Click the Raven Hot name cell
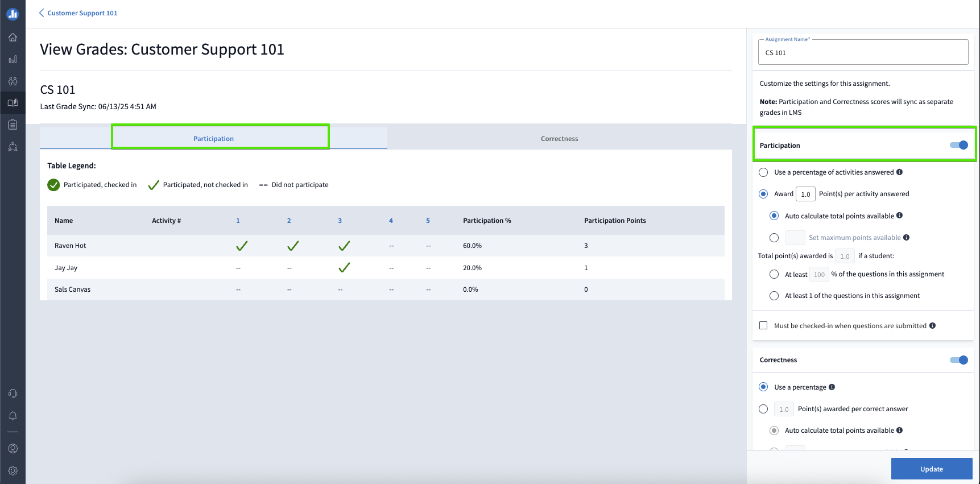 (x=71, y=246)
